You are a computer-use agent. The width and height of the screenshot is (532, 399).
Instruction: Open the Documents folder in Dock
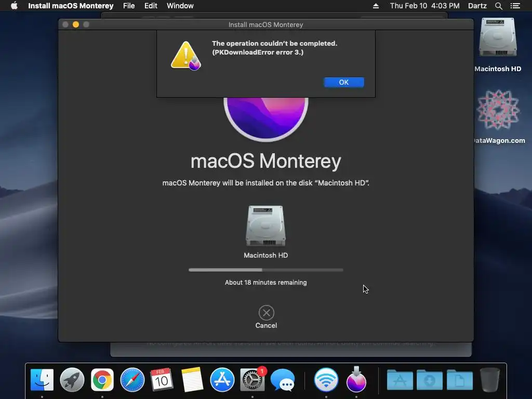coord(460,380)
